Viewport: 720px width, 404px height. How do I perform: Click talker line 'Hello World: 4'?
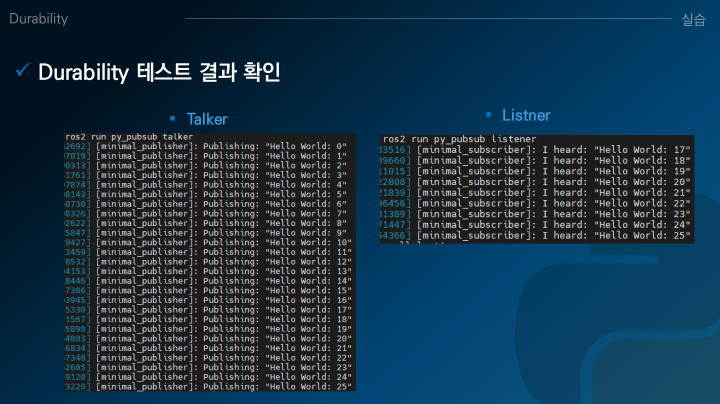coord(206,185)
